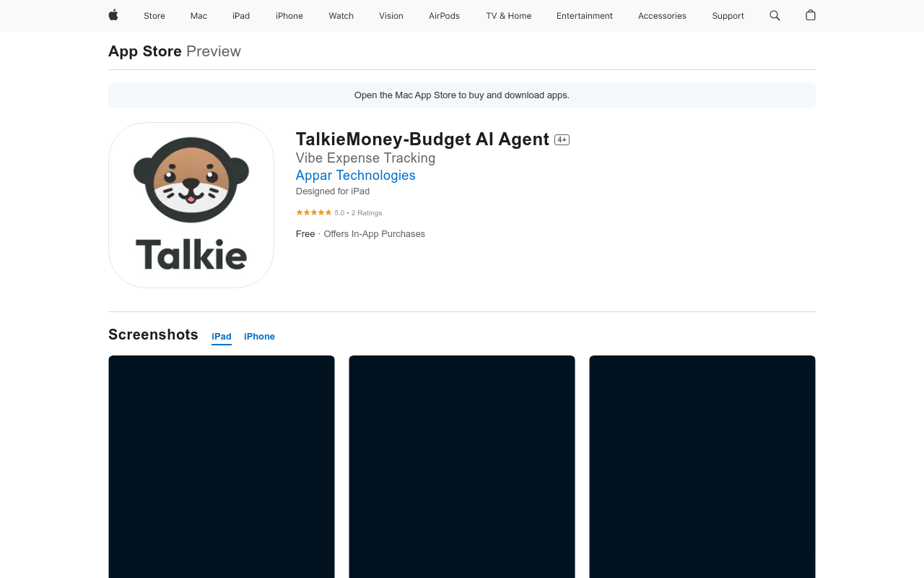Image resolution: width=924 pixels, height=578 pixels.
Task: Open the Support menu
Action: click(728, 16)
